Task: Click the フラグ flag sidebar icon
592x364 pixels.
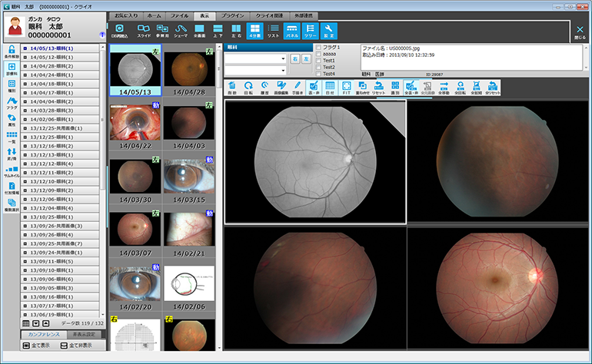Action: pyautogui.click(x=12, y=104)
